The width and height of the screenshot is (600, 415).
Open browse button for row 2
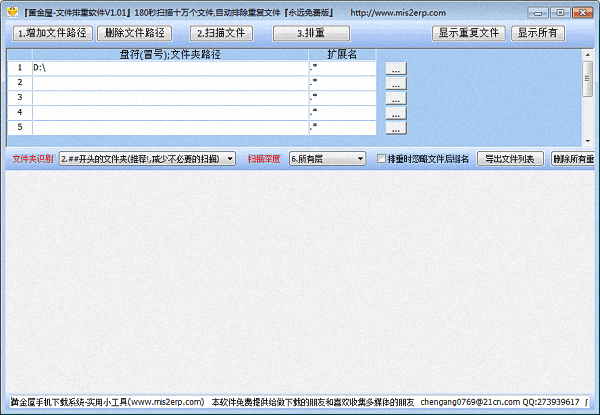[x=396, y=83]
